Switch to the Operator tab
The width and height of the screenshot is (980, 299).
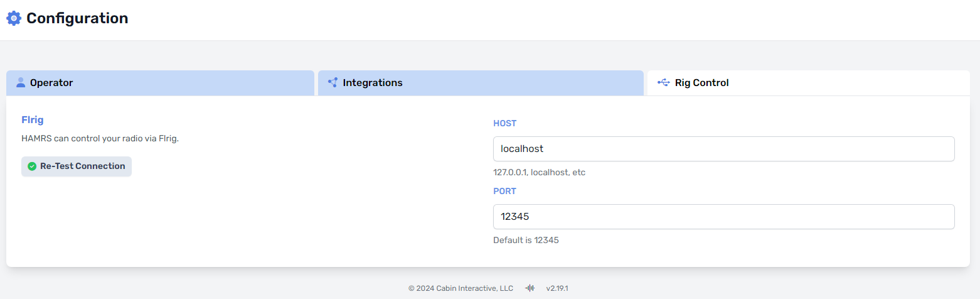click(x=160, y=83)
